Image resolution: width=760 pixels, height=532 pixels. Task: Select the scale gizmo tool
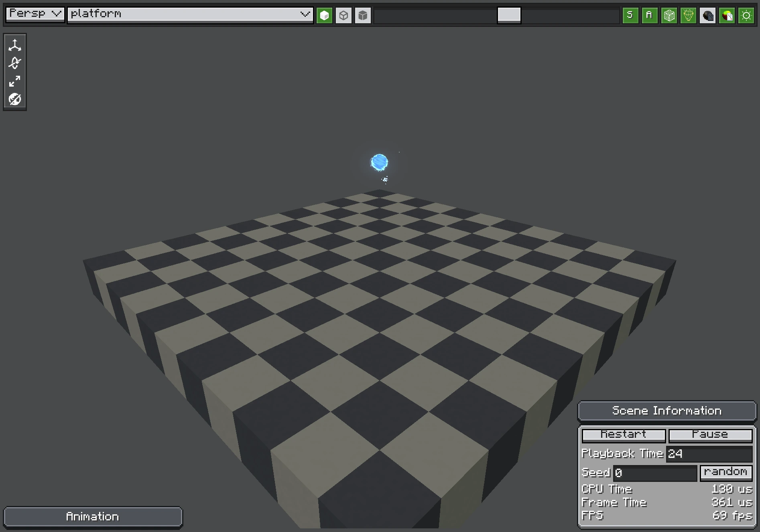15,81
